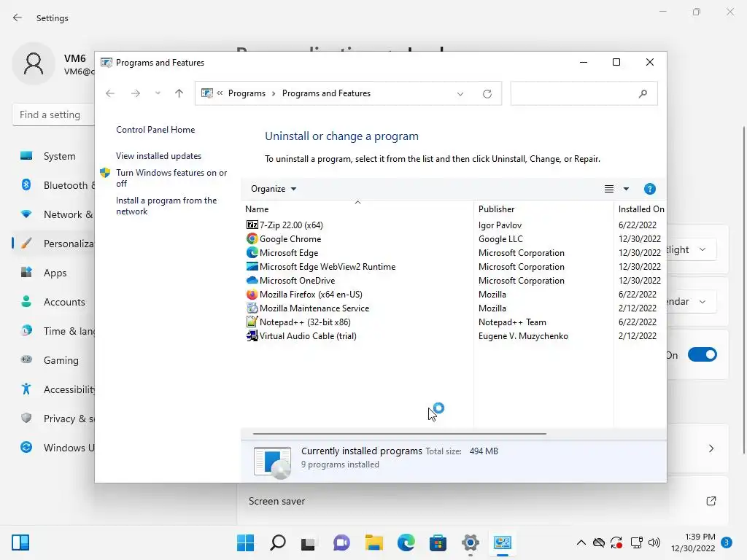Click the Control Panel search box

coord(584,93)
